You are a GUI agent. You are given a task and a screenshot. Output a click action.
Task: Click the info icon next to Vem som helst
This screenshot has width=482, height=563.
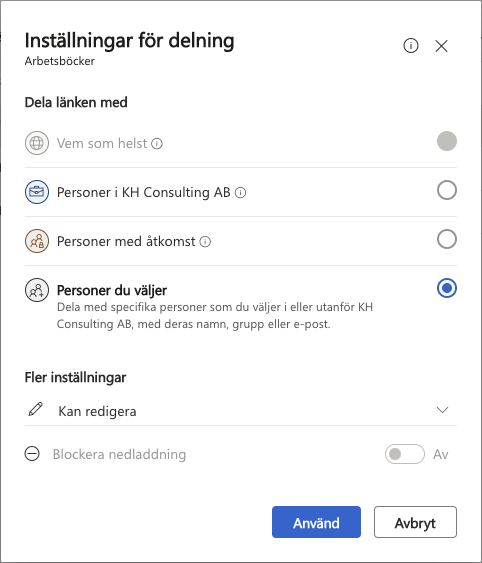coord(157,144)
